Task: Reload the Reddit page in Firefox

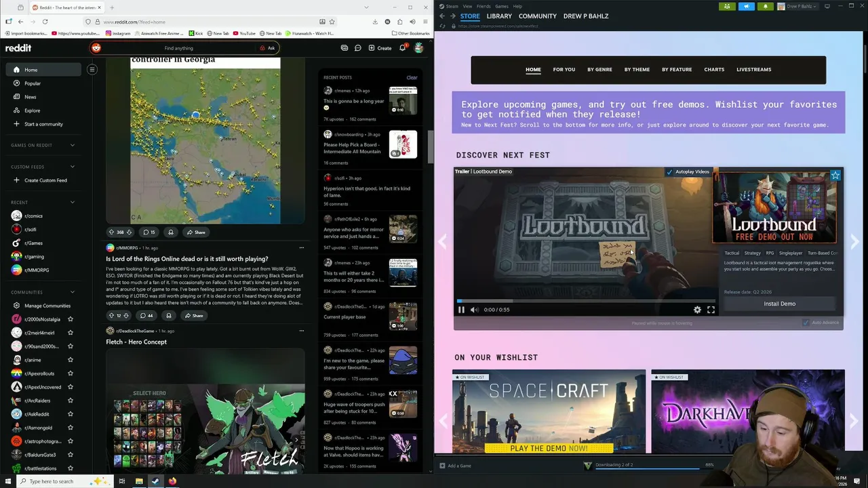Action: pyautogui.click(x=45, y=22)
